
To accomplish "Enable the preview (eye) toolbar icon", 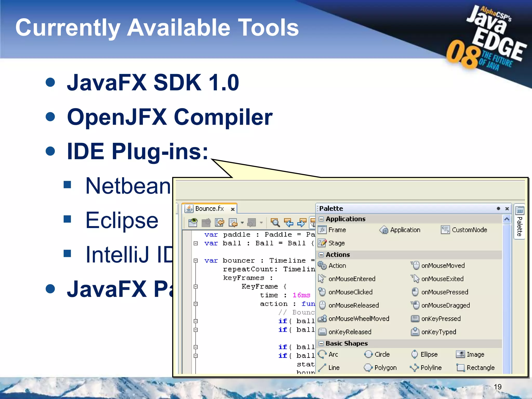I will [193, 222].
